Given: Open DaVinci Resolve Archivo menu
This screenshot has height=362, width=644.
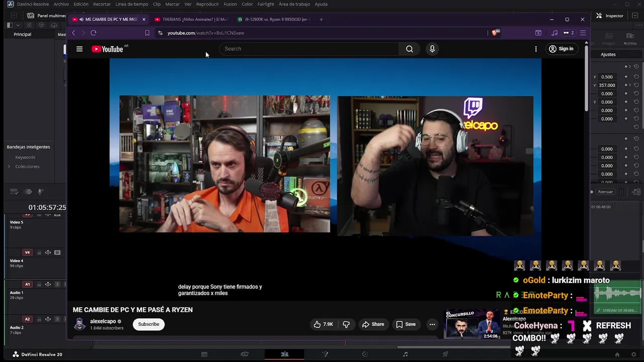Looking at the screenshot, I should click(61, 4).
